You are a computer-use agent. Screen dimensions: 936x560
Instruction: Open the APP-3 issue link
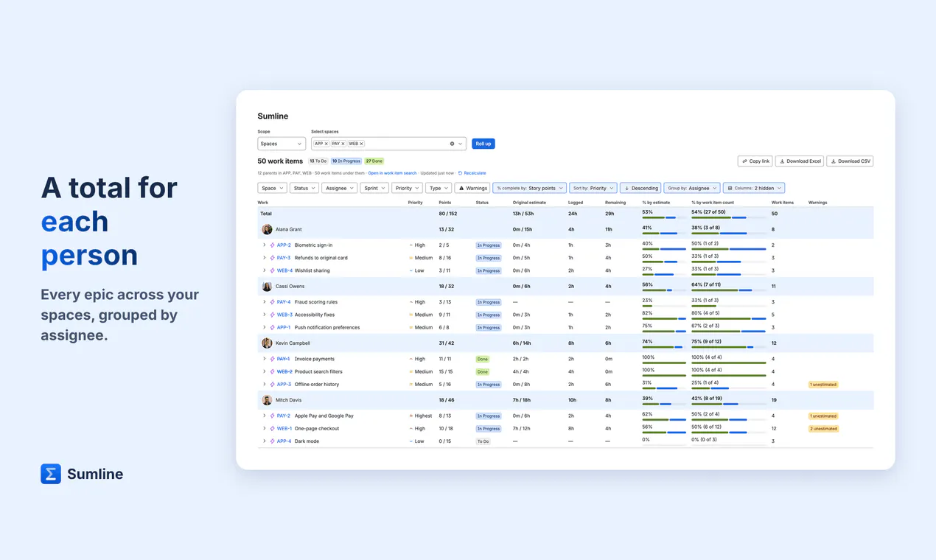pos(284,385)
